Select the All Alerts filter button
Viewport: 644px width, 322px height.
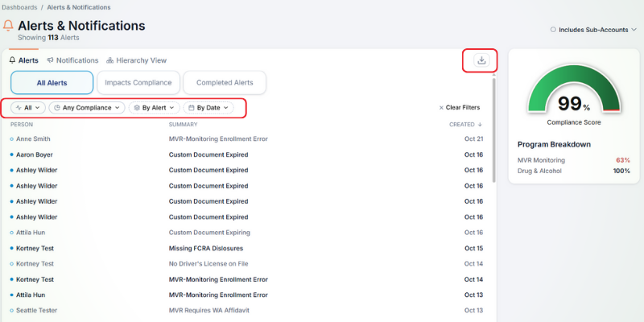click(52, 82)
